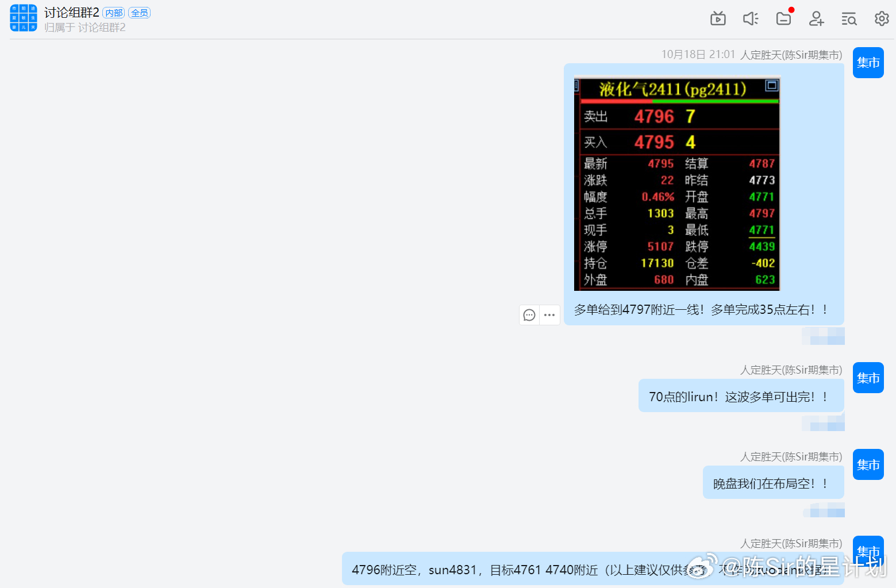896x588 pixels.
Task: Open the 液化气2411 quote screenshot image
Action: [677, 184]
